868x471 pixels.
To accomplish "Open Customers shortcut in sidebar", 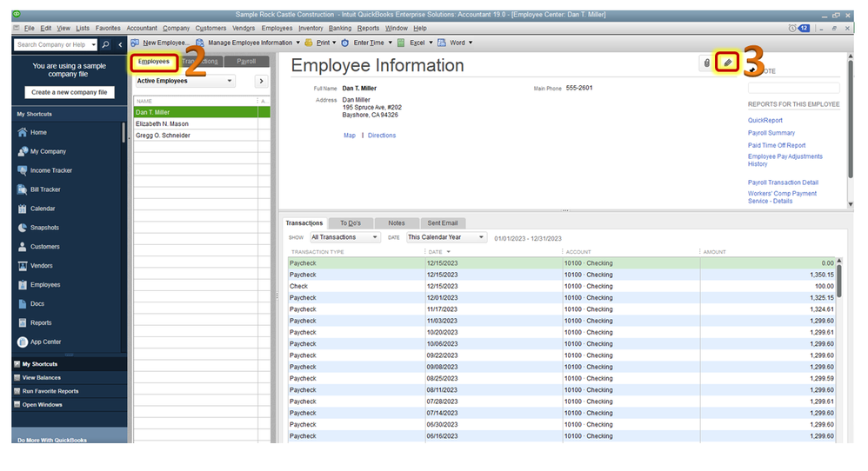I will 38,247.
